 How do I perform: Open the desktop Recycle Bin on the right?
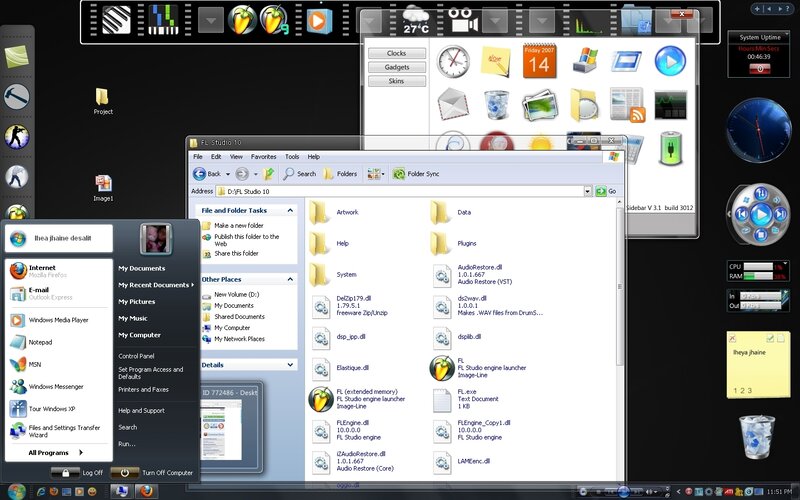pos(757,437)
